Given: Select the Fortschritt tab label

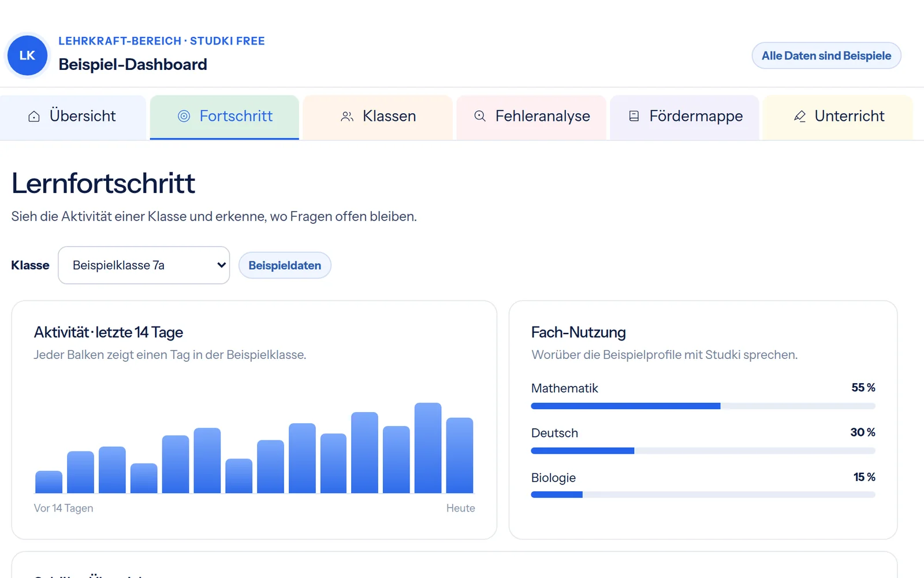Looking at the screenshot, I should 236,116.
